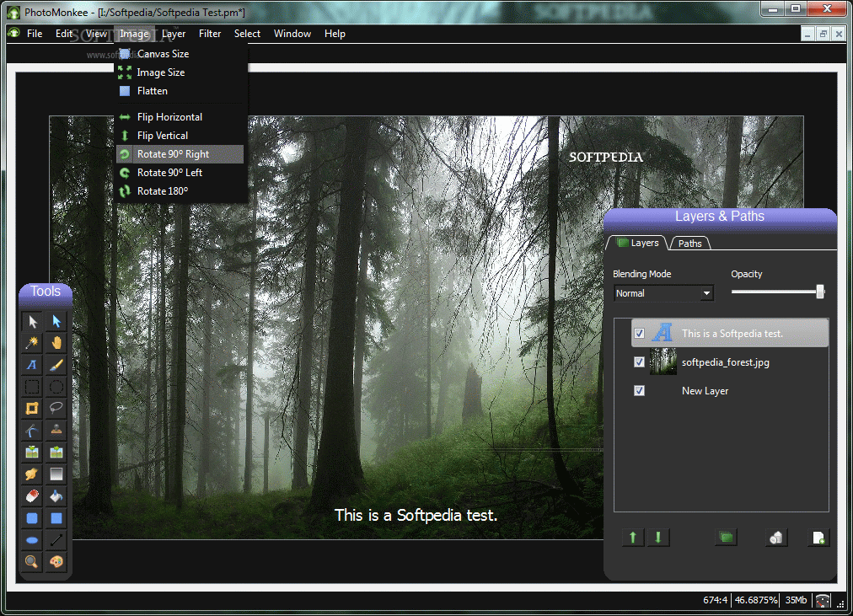Open the File menu

[x=35, y=34]
